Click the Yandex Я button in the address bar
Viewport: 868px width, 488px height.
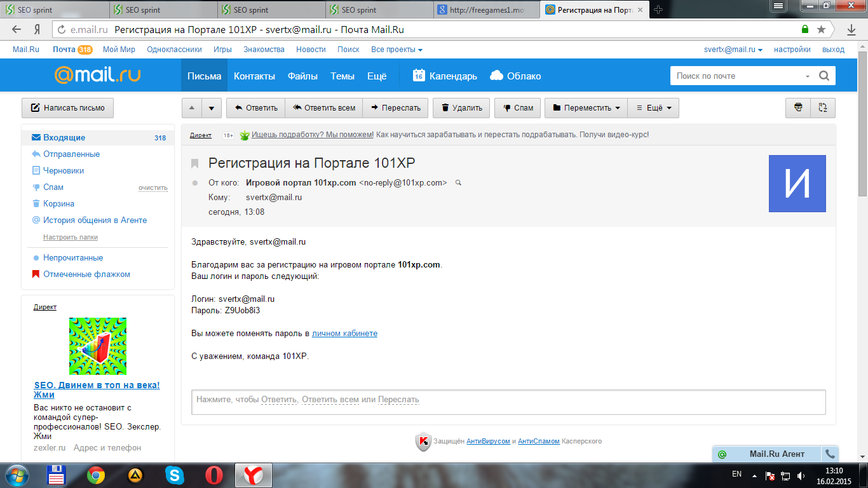coord(37,29)
